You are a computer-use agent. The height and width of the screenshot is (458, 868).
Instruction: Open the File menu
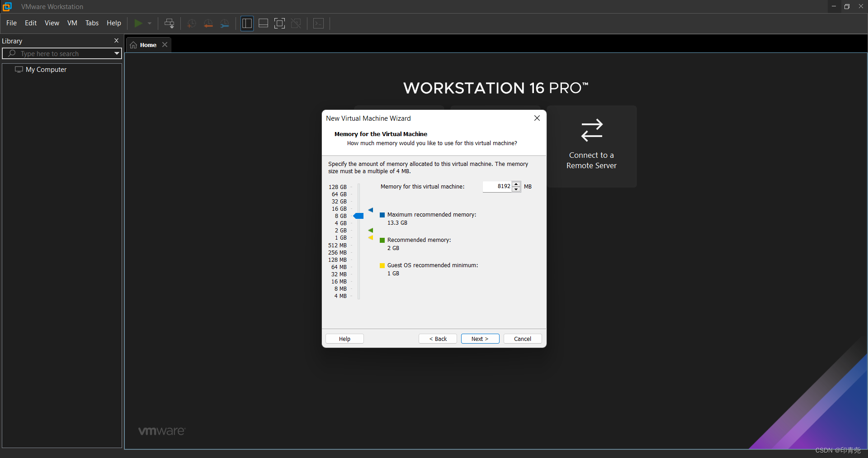tap(11, 23)
